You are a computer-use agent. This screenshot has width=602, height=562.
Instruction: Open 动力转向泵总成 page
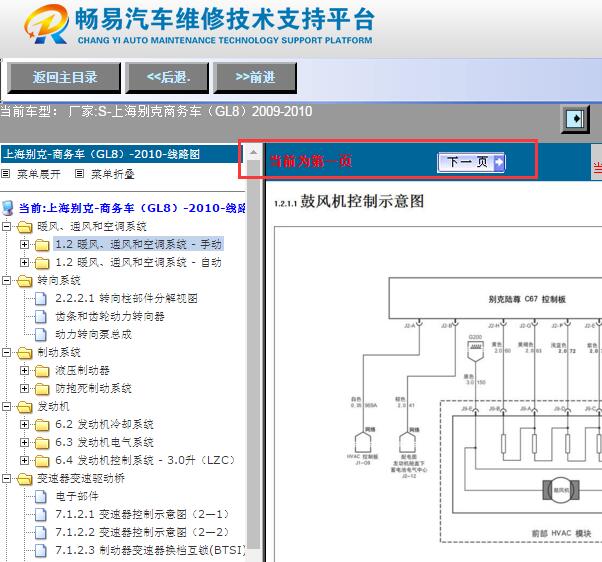pyautogui.click(x=93, y=334)
